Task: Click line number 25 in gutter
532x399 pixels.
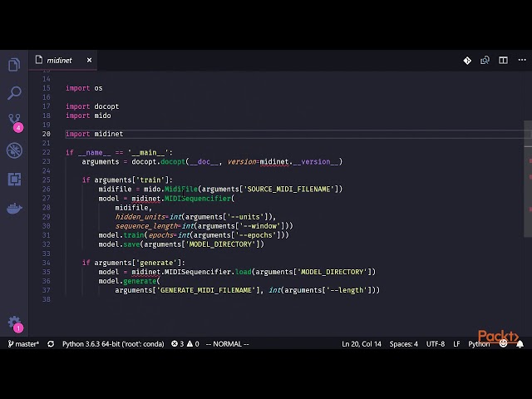Action: [x=47, y=180]
